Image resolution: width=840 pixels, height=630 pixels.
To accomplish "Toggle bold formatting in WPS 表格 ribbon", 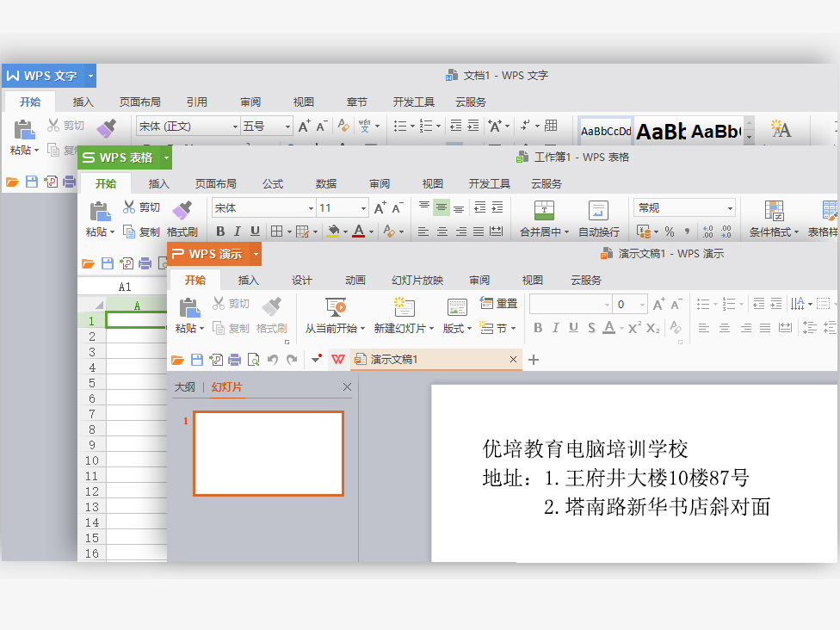I will (220, 232).
